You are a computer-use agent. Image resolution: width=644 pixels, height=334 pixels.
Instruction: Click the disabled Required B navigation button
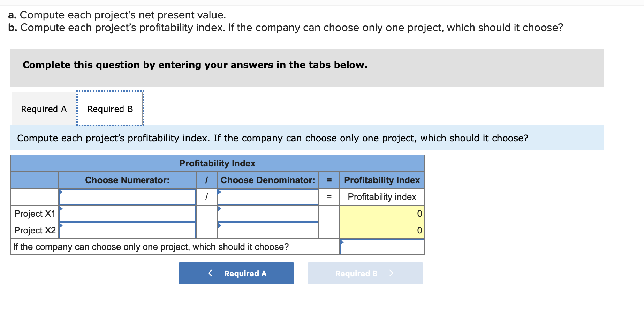(365, 273)
